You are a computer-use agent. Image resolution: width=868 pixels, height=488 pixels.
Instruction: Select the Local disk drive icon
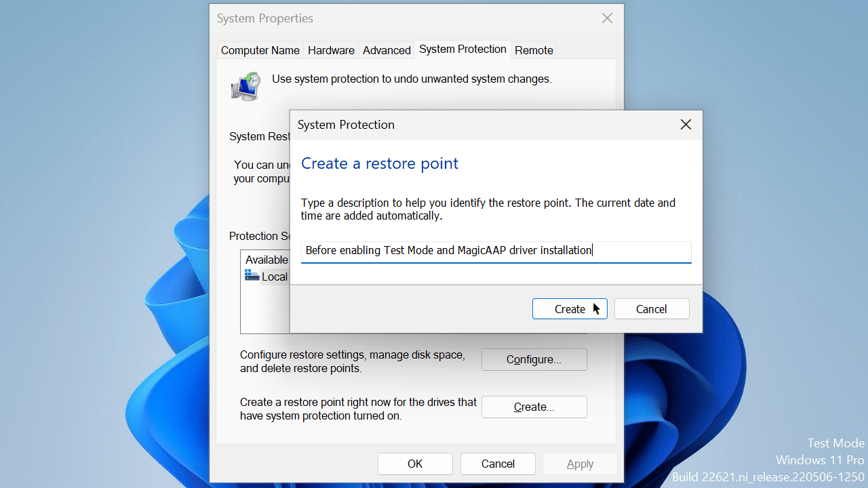click(252, 276)
